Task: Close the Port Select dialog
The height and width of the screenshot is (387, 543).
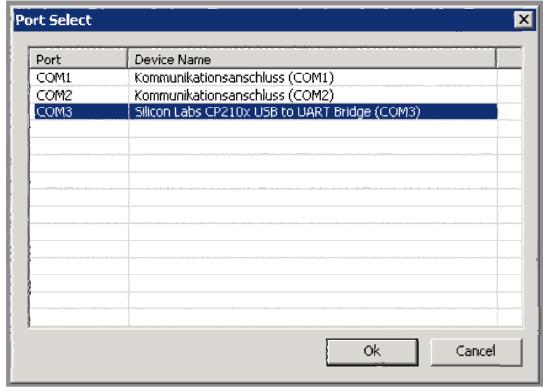Action: click(524, 19)
